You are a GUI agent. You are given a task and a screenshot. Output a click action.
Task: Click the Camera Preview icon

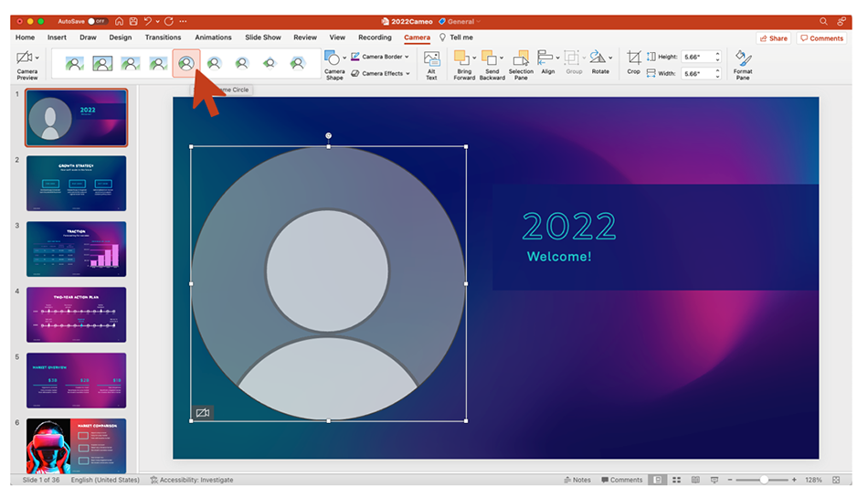(x=25, y=58)
